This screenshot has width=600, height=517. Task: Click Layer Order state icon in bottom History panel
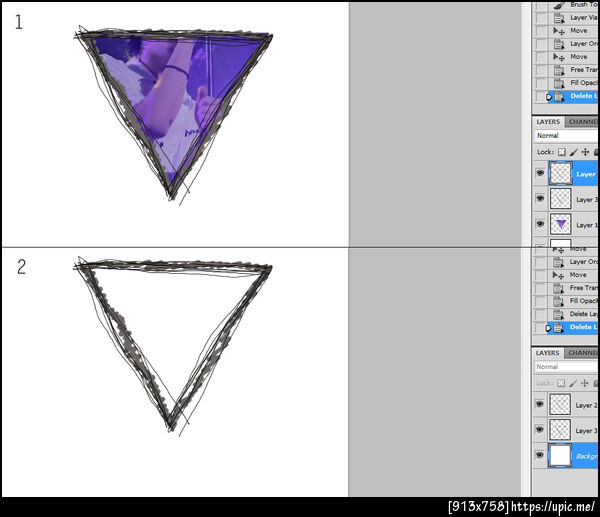point(558,262)
